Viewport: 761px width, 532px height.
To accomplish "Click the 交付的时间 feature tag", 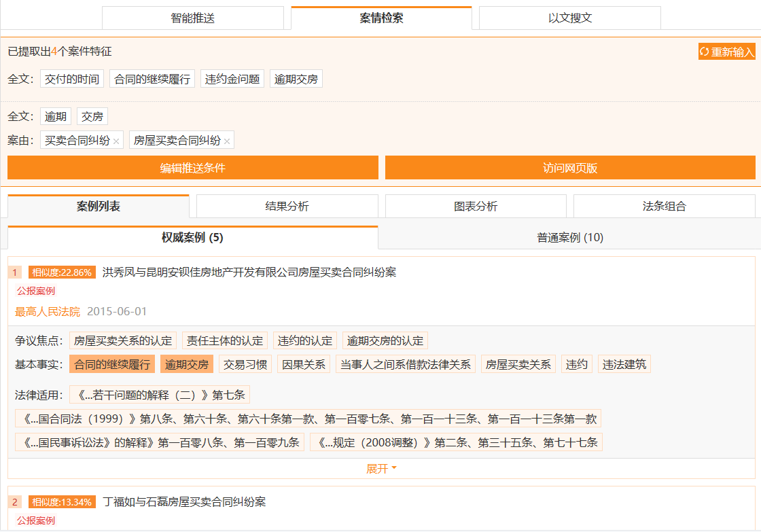I will [x=72, y=79].
